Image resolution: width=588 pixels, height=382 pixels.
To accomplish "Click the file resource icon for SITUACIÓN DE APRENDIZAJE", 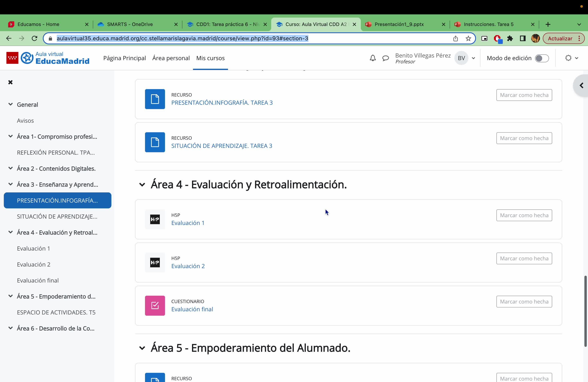I will [155, 142].
